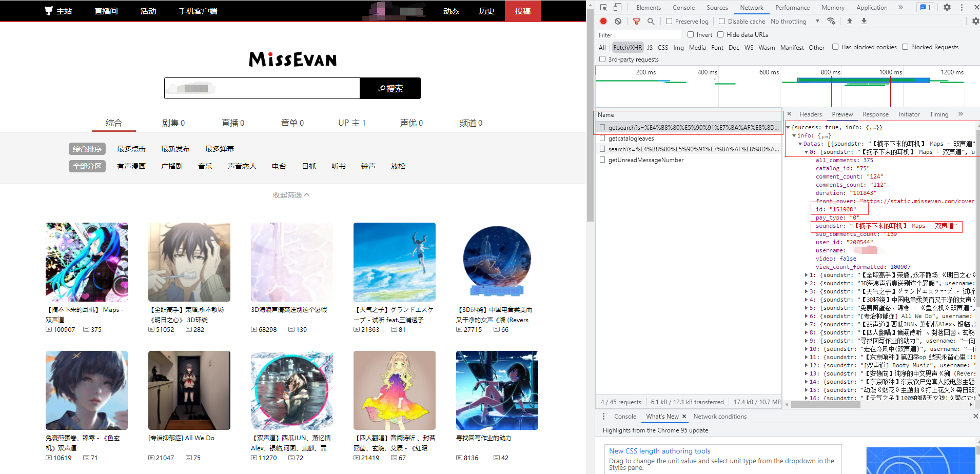Open the issues counter badge

click(x=926, y=7)
